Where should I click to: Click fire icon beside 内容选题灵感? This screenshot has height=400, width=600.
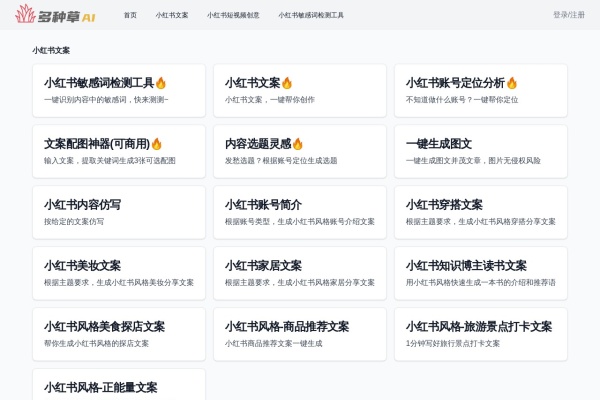297,144
